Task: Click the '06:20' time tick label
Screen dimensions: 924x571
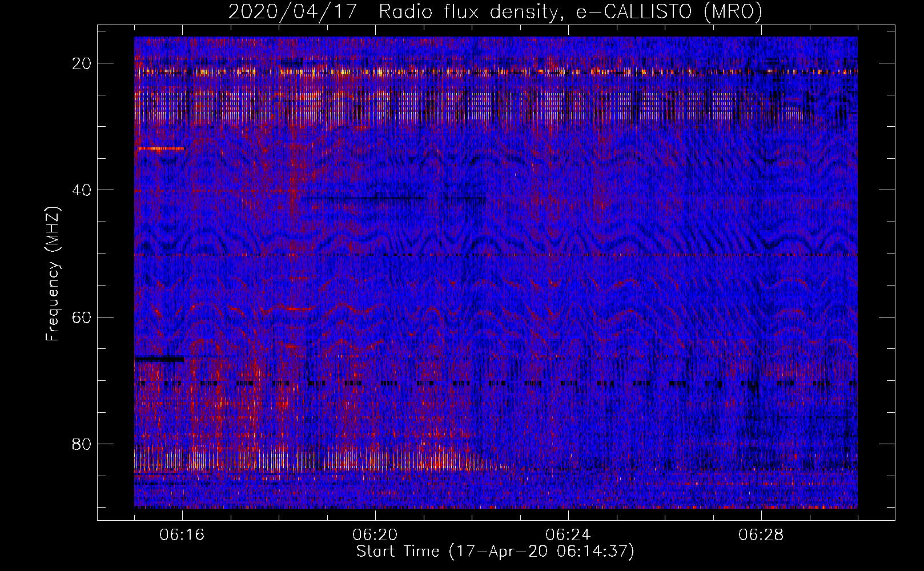Action: 375,535
